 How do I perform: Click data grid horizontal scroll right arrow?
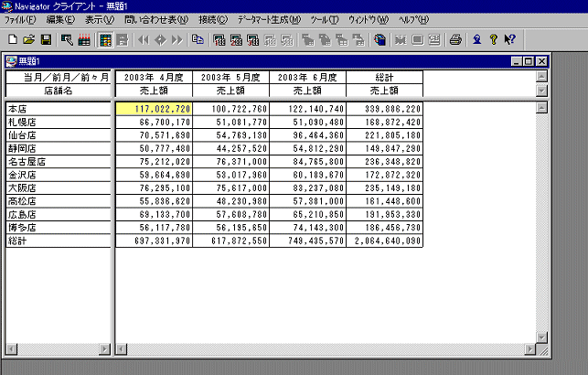(x=529, y=349)
